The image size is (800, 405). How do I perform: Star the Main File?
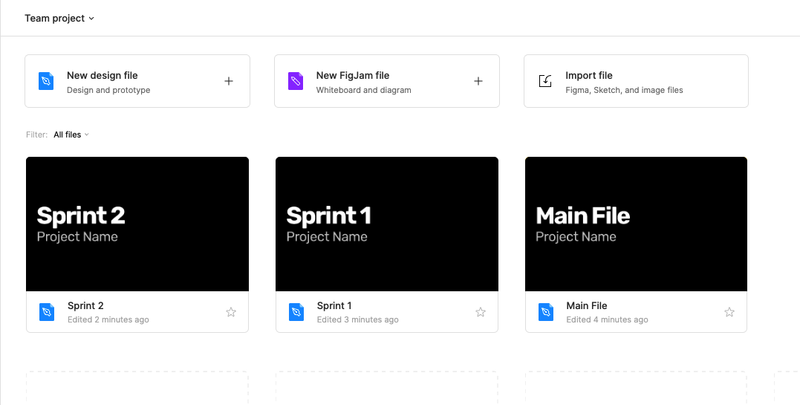coord(730,312)
